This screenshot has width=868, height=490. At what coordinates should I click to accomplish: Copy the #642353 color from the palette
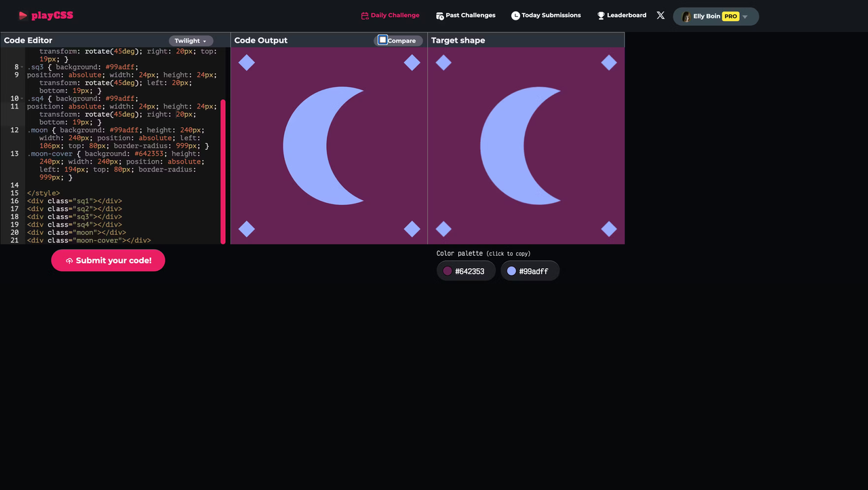pos(466,270)
